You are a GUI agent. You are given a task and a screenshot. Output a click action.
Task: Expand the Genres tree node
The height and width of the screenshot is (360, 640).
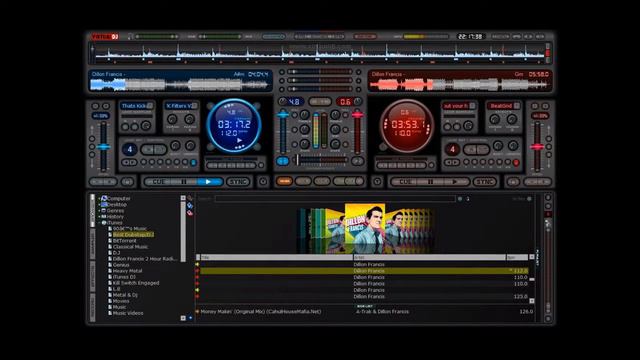[x=99, y=211]
